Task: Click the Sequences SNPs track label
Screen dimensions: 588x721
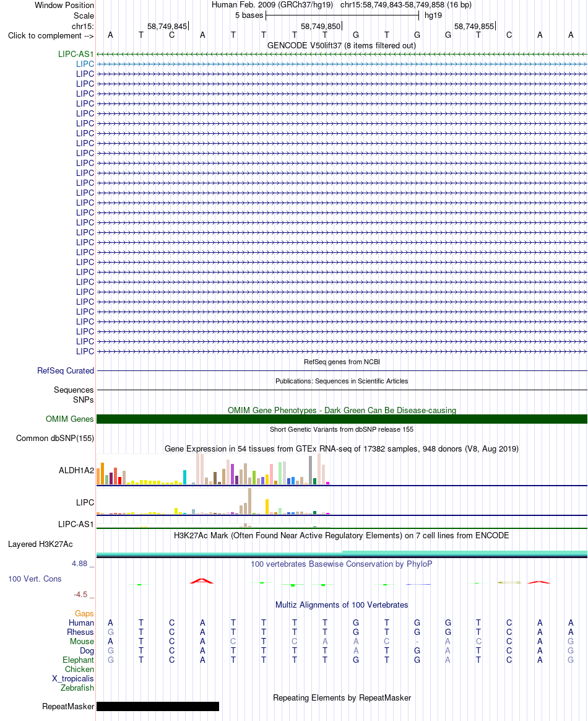Action: pos(74,395)
